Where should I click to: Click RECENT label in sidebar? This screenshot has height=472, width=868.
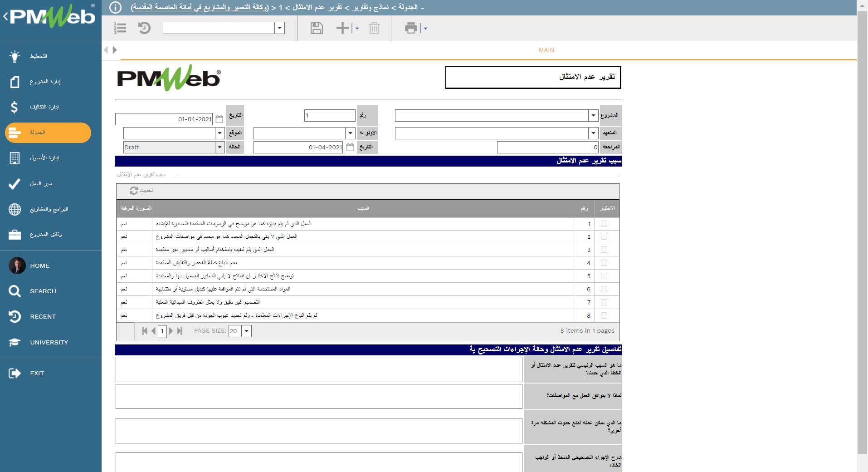43,317
